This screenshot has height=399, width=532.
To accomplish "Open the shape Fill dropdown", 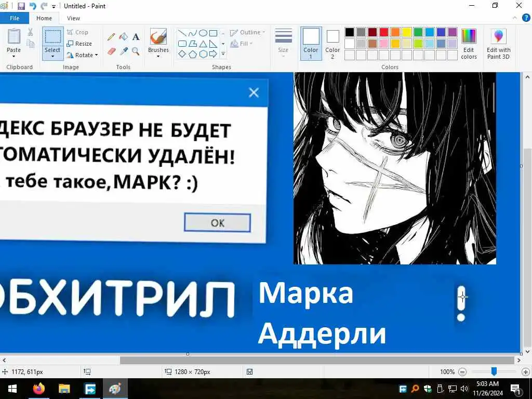I will (x=242, y=44).
